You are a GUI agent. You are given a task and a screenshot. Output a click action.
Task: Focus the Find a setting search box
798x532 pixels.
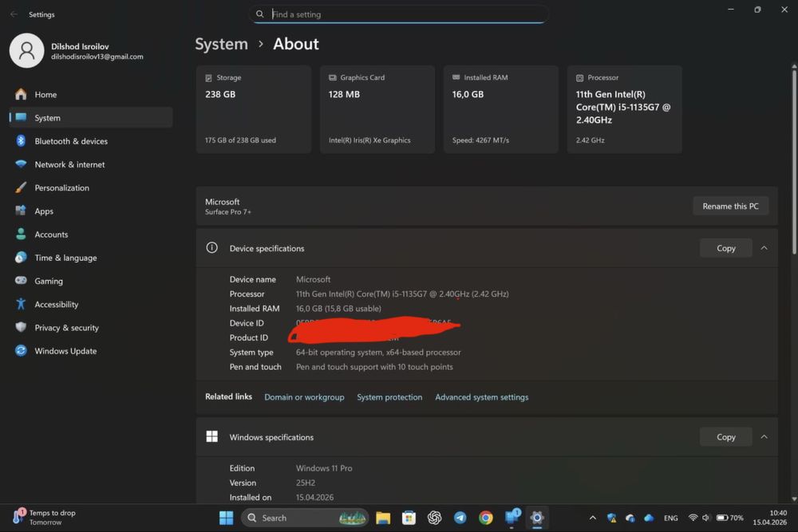[398, 14]
